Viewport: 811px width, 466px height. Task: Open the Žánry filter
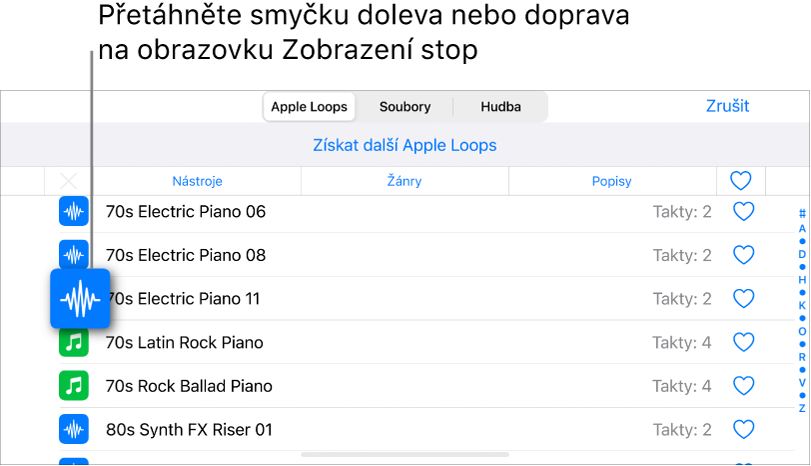(x=405, y=181)
